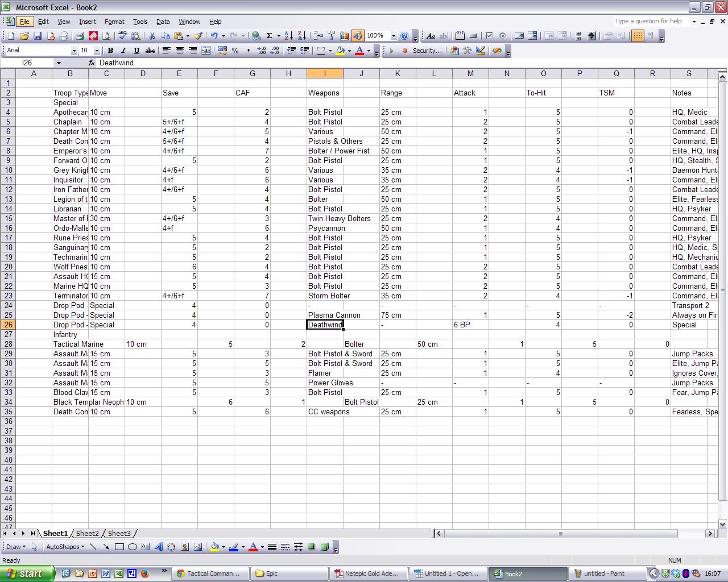Open the AutoShapes dropdown menu
Viewport: 728px width, 582px height.
click(65, 547)
